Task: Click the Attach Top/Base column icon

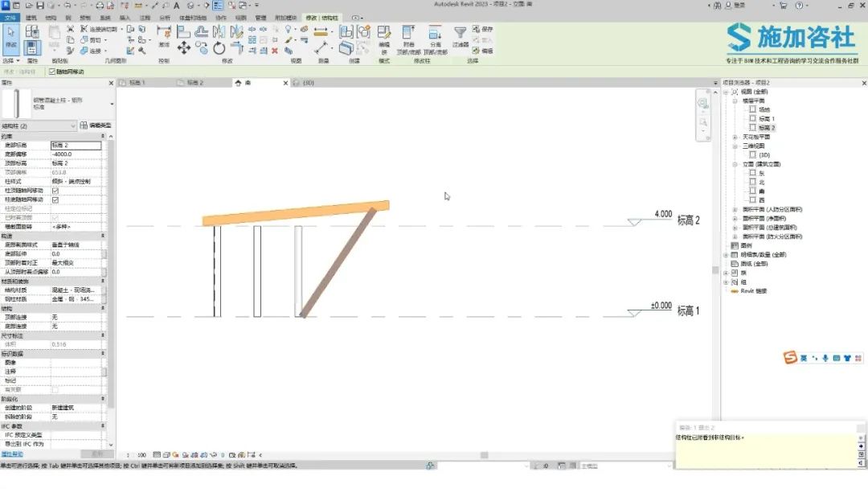Action: coord(408,33)
